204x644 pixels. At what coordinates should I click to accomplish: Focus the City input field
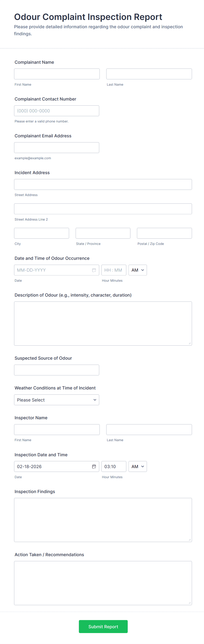[x=41, y=233]
